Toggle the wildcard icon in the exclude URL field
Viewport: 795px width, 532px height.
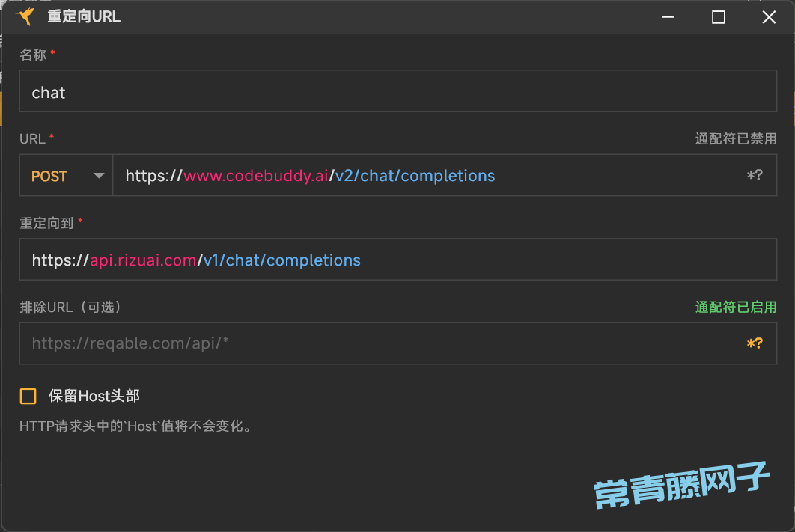point(755,343)
